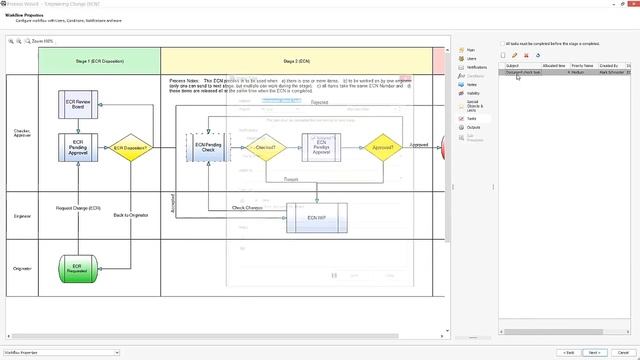The image size is (640, 360).
Task: Click the delete task red X icon
Action: pyautogui.click(x=527, y=55)
